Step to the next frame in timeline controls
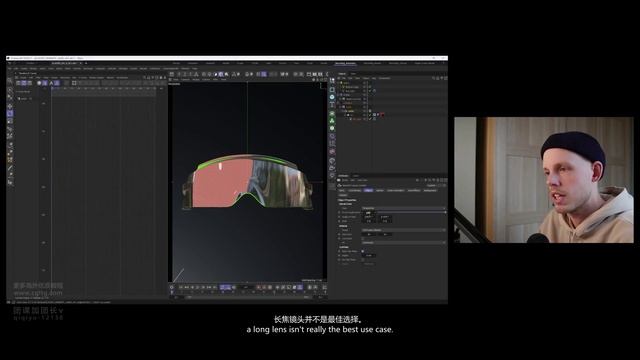This screenshot has width=640, height=360. click(x=203, y=287)
